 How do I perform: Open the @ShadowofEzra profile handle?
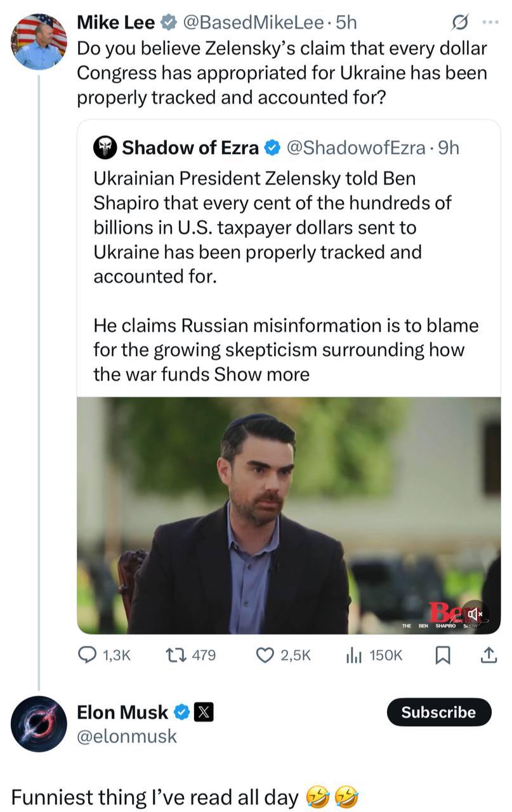pyautogui.click(x=355, y=148)
